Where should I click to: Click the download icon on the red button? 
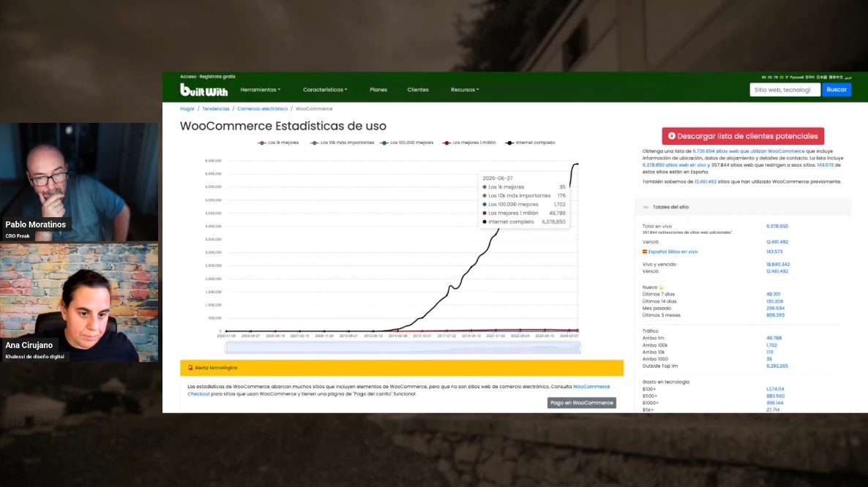coord(671,136)
